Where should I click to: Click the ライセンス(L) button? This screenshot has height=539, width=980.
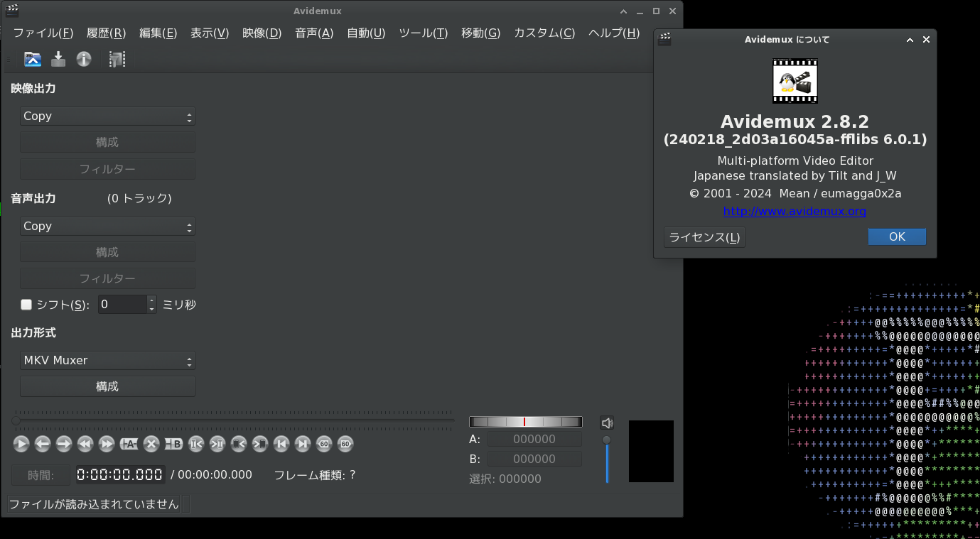tap(704, 237)
